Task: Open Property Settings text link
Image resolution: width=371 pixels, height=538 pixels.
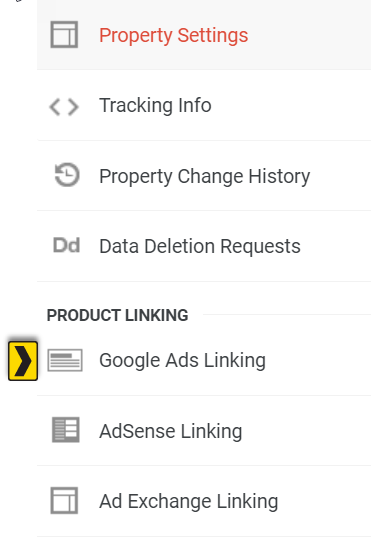Action: click(173, 35)
